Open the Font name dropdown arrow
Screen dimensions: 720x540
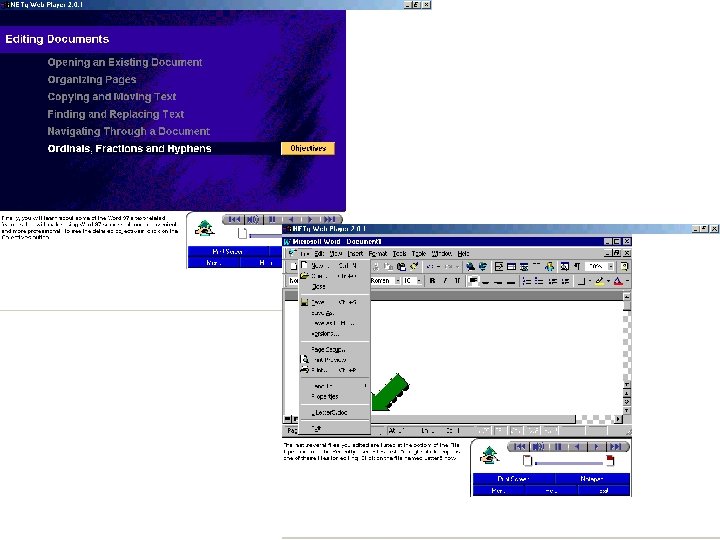coord(398,281)
